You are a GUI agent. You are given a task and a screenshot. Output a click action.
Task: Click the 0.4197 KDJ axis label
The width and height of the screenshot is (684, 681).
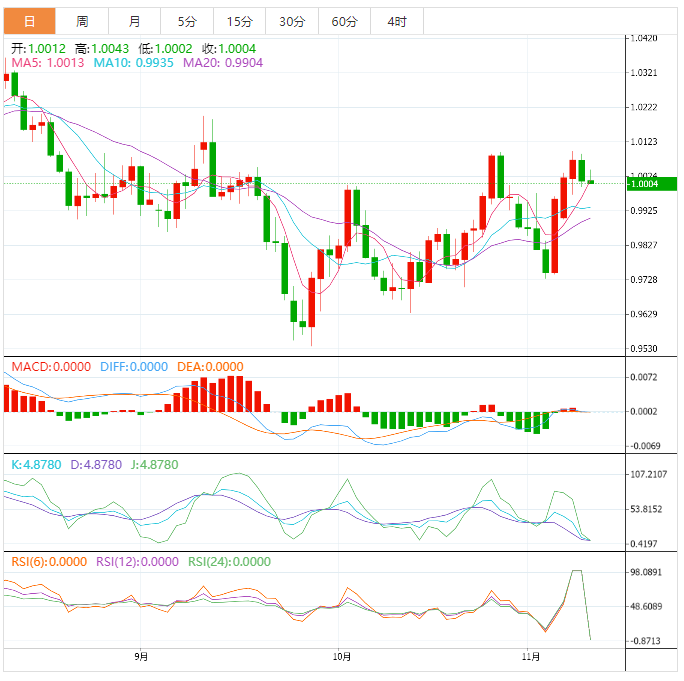(644, 544)
